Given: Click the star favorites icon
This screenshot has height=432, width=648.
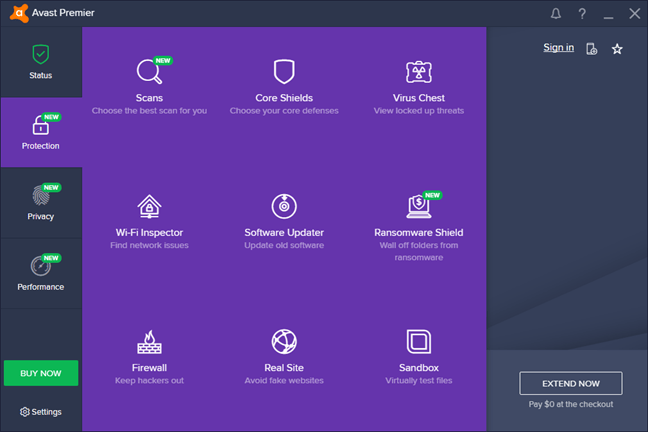Looking at the screenshot, I should (617, 49).
